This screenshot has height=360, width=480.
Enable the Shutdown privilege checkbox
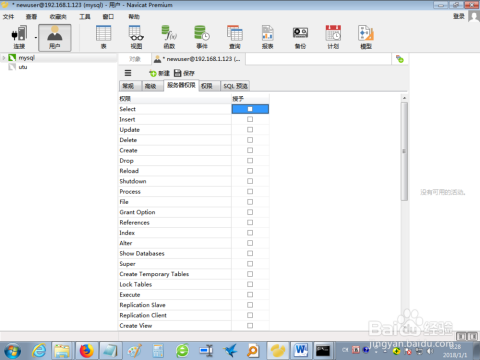tap(250, 181)
